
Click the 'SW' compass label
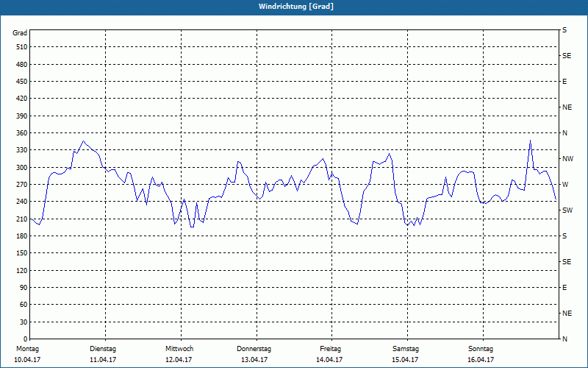pos(567,210)
